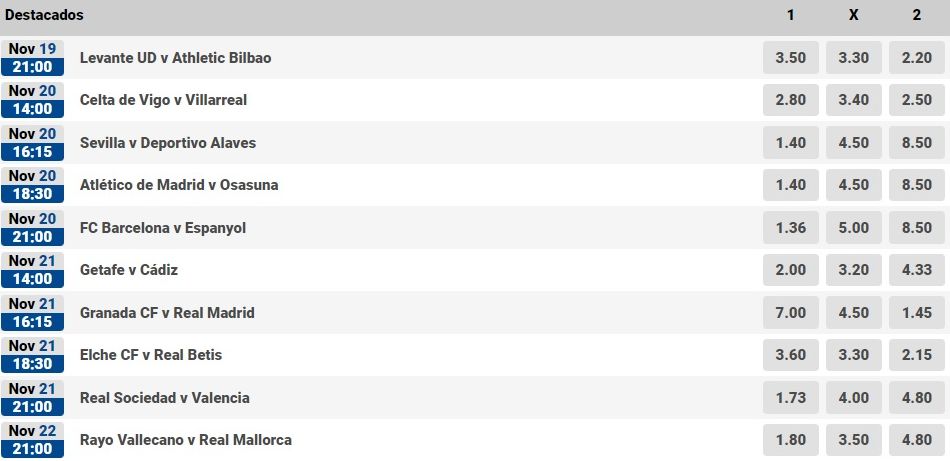Select Granada CF home win odds 7.00
Image resolution: width=950 pixels, height=461 pixels.
[790, 313]
